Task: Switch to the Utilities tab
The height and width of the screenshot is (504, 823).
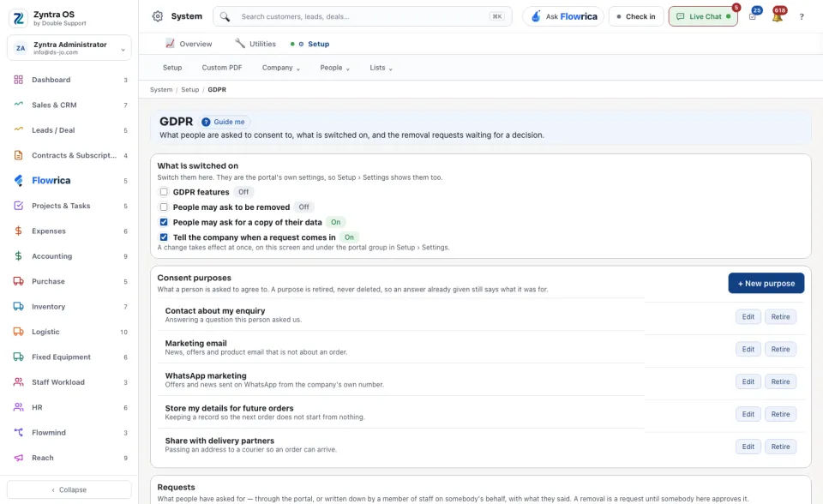Action: (x=255, y=44)
